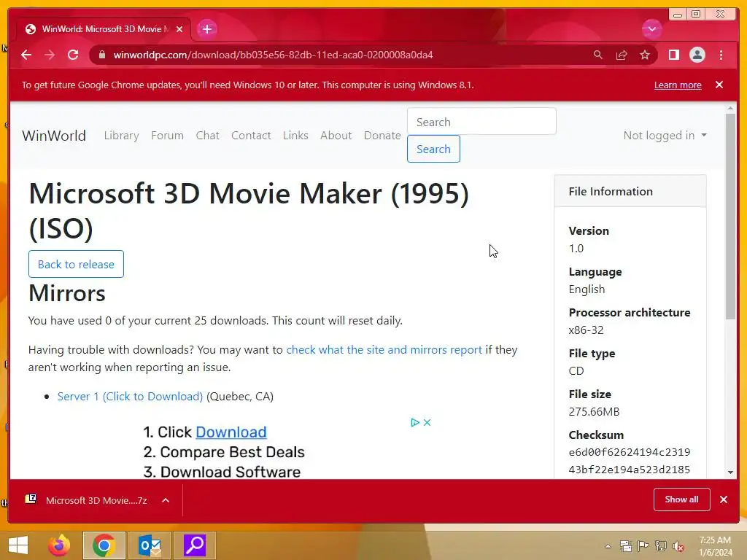Select the x86-32 architecture value
747x560 pixels.
(x=586, y=330)
